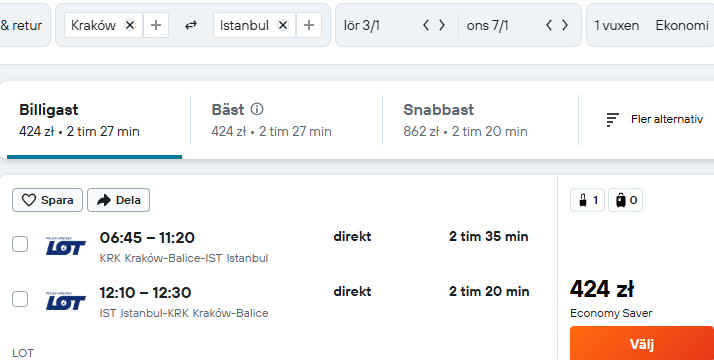This screenshot has width=714, height=360.
Task: Go to next departure date after lör 3/1
Action: 442,25
